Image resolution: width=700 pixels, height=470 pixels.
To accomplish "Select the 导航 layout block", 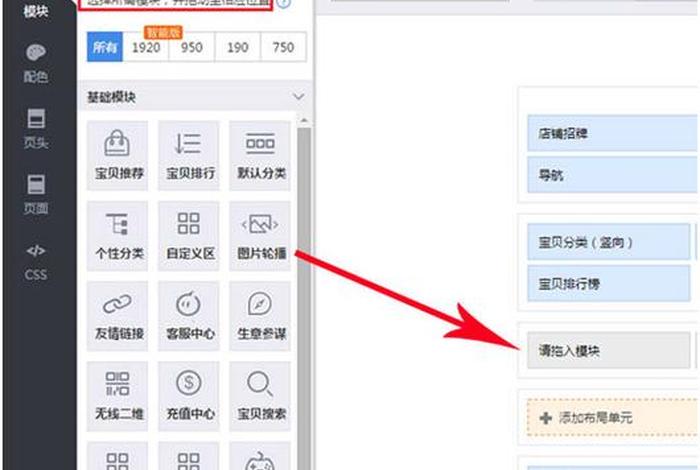I will click(612, 175).
